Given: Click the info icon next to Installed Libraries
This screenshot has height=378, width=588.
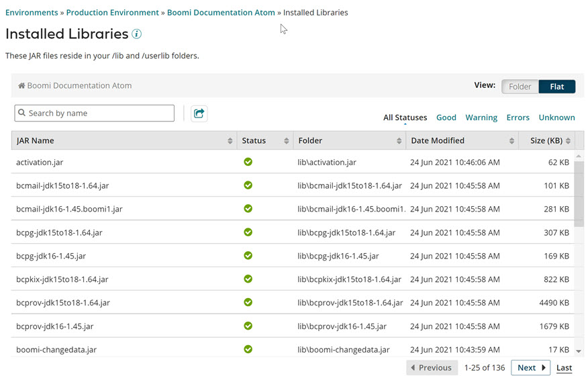Looking at the screenshot, I should click(136, 34).
